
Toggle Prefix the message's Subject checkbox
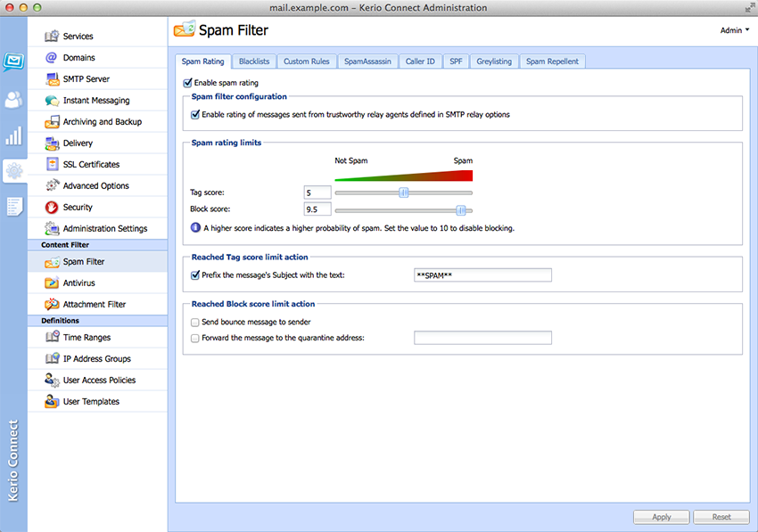[x=195, y=275]
